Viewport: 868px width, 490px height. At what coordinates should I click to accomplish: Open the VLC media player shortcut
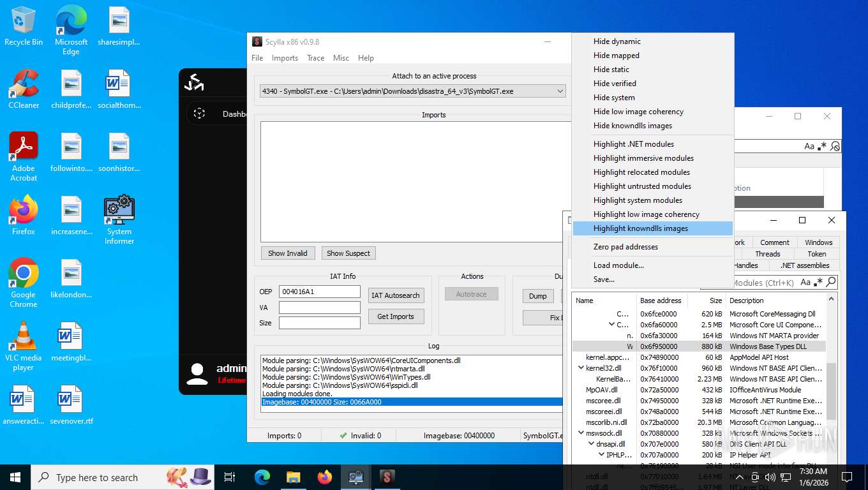coord(24,346)
